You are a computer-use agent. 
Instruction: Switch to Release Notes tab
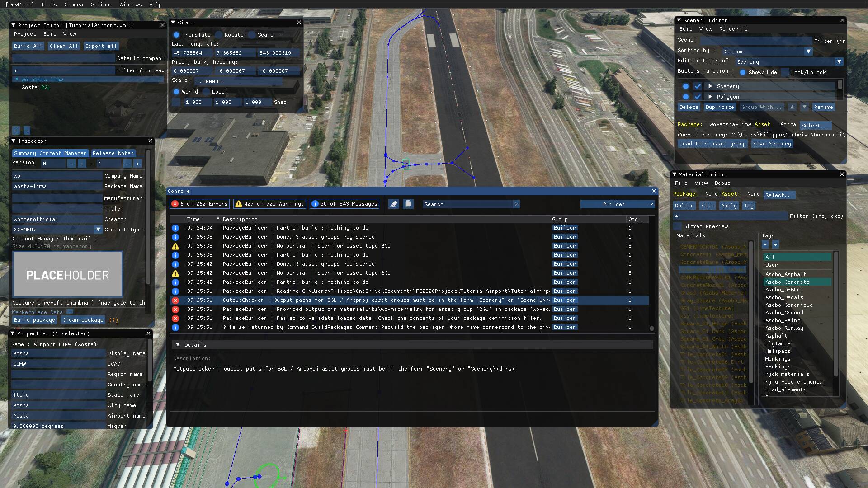coord(113,153)
